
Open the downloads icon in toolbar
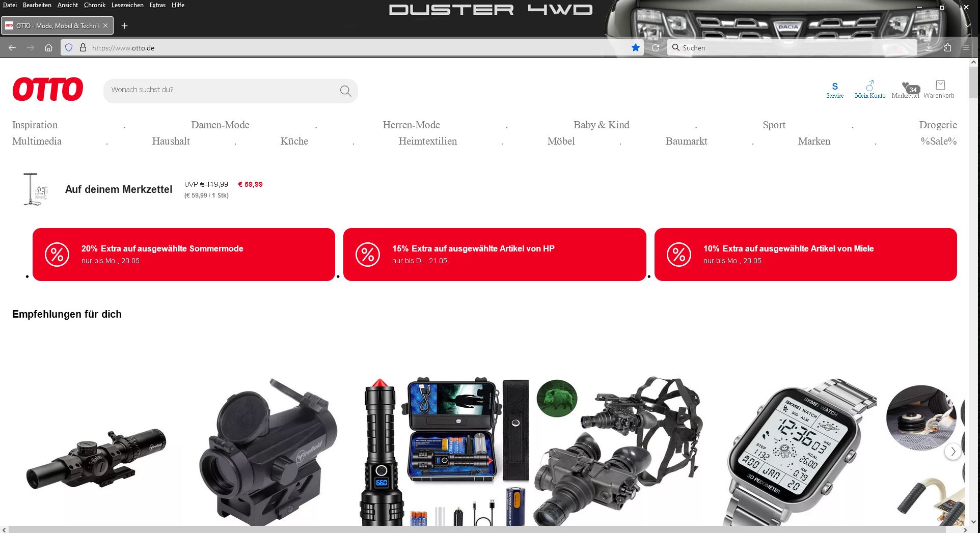pyautogui.click(x=929, y=47)
